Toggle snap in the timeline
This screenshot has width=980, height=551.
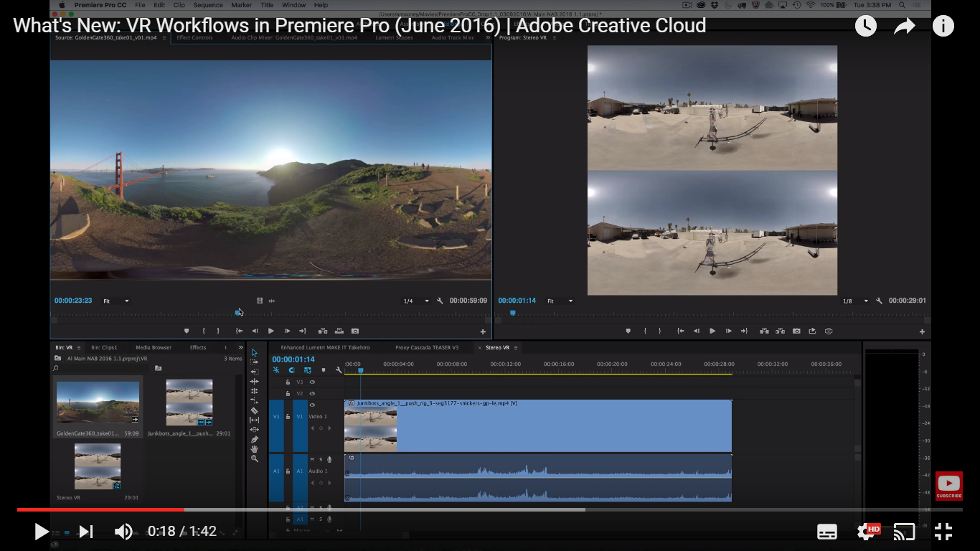(x=291, y=370)
